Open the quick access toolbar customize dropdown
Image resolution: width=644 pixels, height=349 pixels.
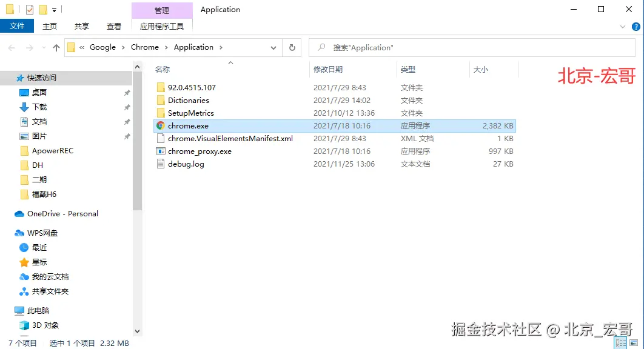pyautogui.click(x=54, y=10)
